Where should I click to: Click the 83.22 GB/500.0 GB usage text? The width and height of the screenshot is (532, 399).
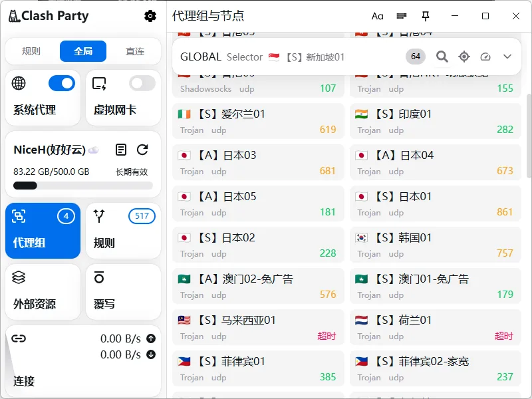coord(51,172)
